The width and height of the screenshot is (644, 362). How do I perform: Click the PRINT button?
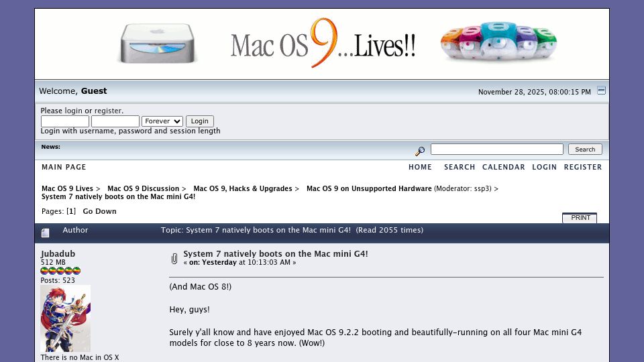[580, 218]
